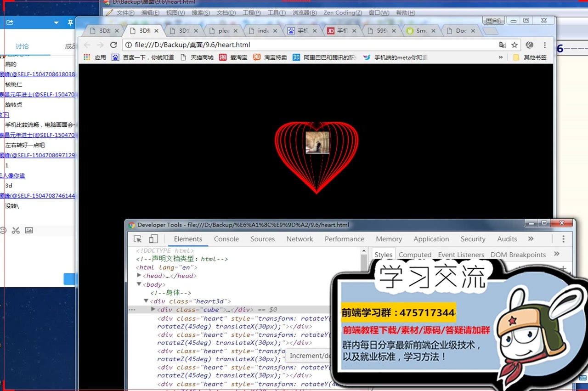Click the pin icon in chat header
This screenshot has width=588, height=391.
click(x=70, y=23)
